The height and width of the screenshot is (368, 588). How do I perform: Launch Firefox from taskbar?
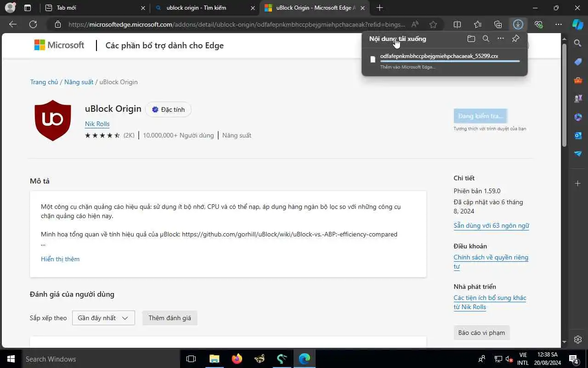[x=237, y=359]
